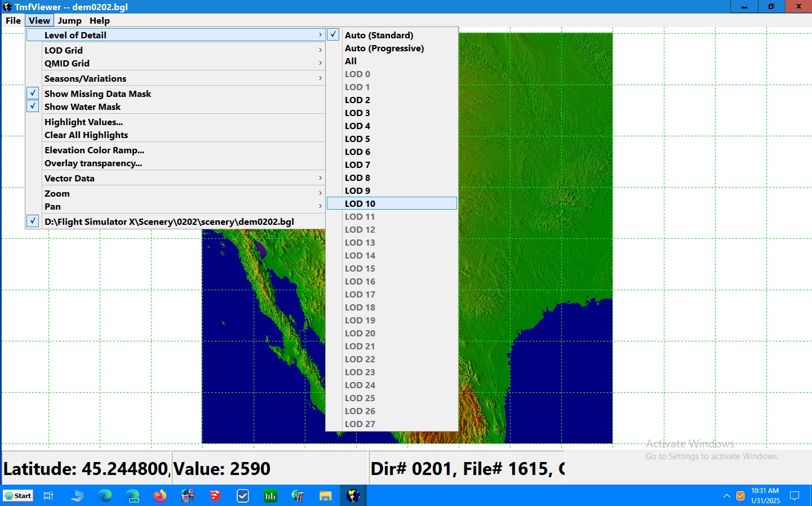
Task: Open the green statistics app on the taskbar
Action: pyautogui.click(x=270, y=495)
